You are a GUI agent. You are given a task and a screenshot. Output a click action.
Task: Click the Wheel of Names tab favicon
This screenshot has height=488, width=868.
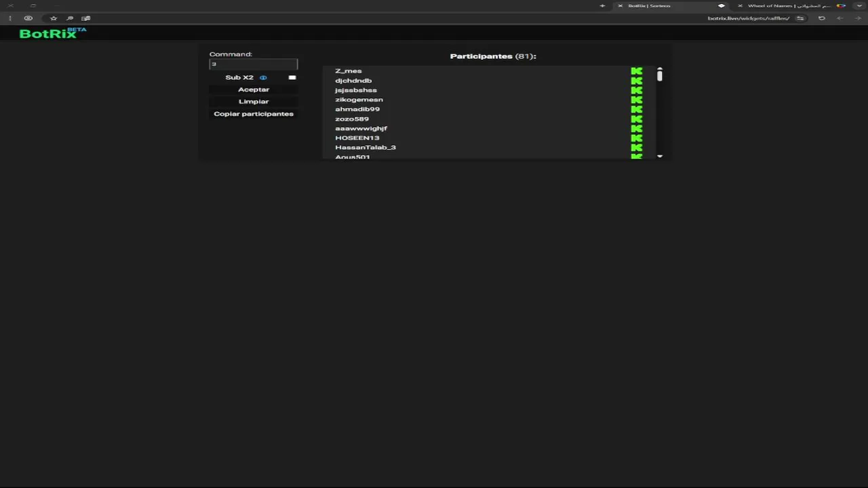pyautogui.click(x=841, y=5)
